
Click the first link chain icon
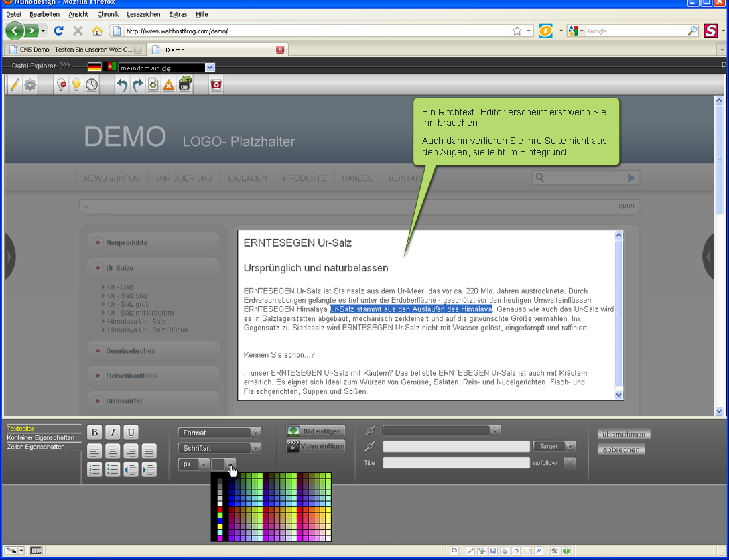coord(370,431)
